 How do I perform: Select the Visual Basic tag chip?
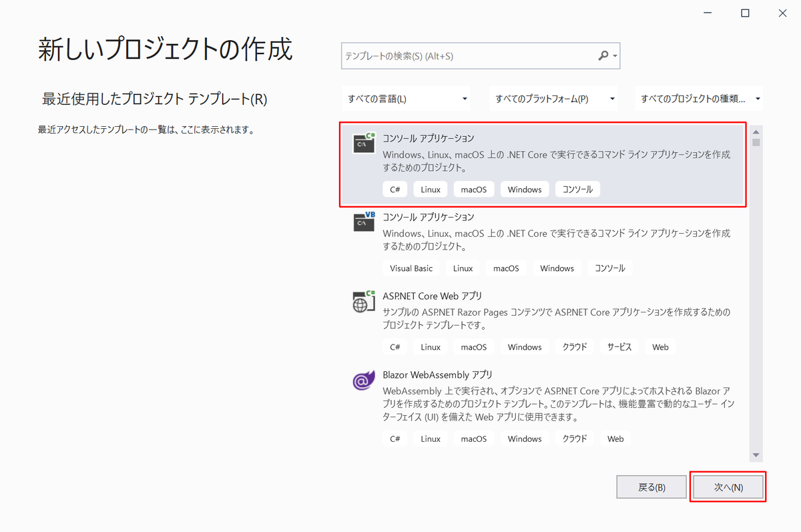pos(411,268)
